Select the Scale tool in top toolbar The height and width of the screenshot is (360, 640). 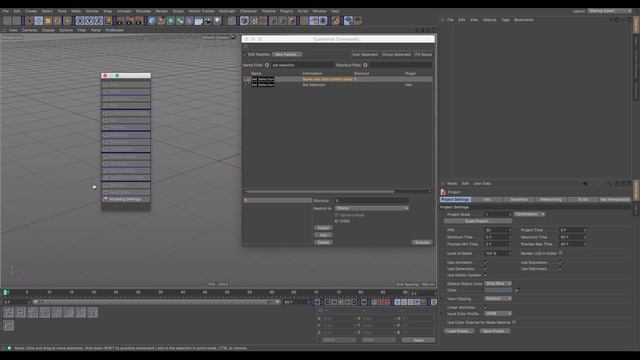48,21
